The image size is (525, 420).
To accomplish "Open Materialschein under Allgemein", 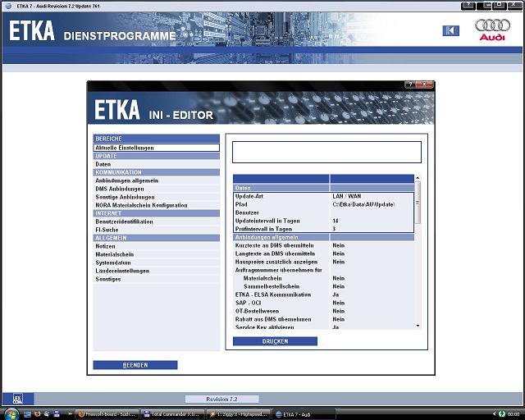I will tap(157, 254).
